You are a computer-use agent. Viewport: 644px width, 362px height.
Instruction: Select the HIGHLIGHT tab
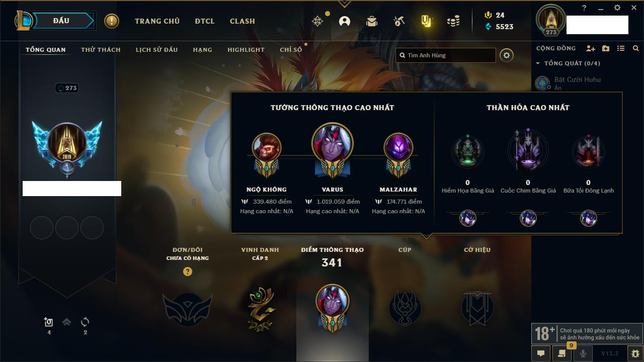(x=246, y=50)
